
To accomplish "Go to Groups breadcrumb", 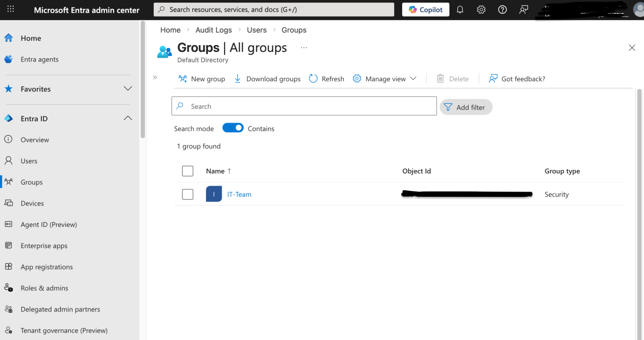I will point(294,30).
